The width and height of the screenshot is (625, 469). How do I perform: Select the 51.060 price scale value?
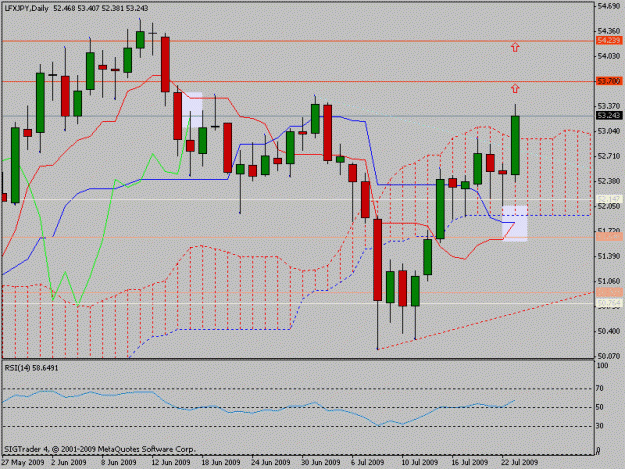click(x=609, y=281)
